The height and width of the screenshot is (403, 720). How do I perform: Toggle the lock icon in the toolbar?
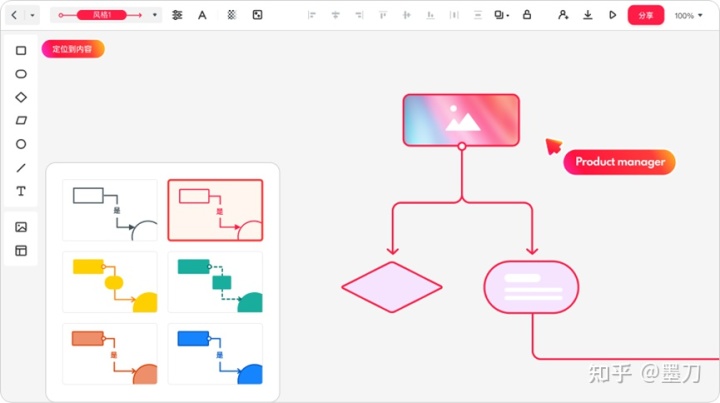527,15
